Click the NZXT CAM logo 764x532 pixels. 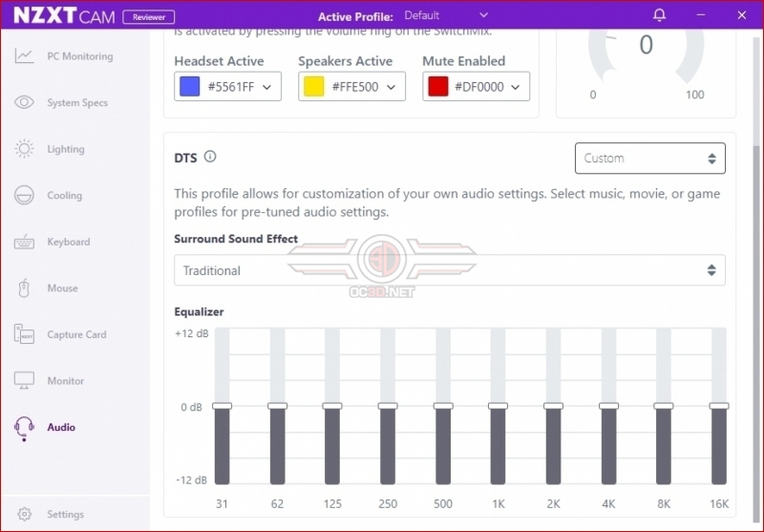tap(64, 15)
